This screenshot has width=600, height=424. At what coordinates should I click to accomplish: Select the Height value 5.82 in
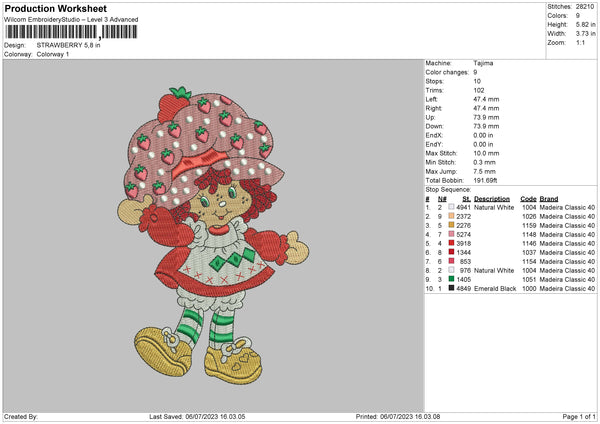585,24
